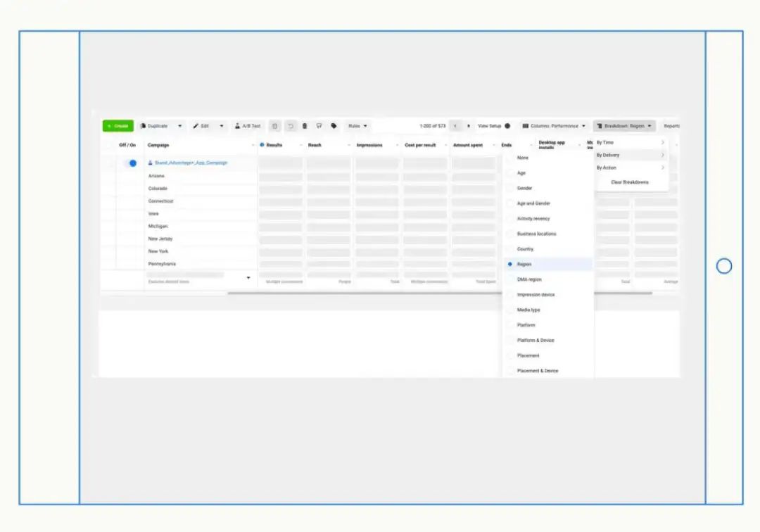Select the Country breakdown option

[x=548, y=249]
